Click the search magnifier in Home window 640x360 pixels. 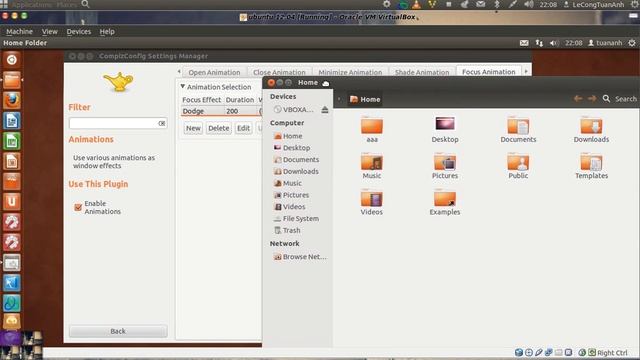click(606, 99)
